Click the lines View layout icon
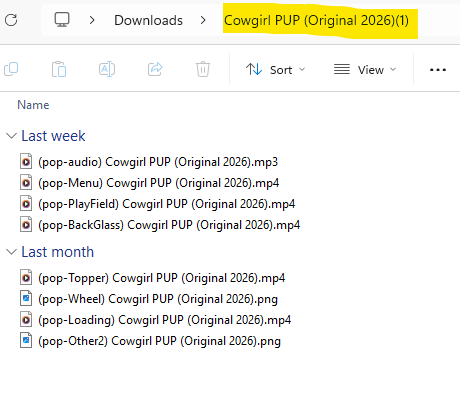This screenshot has height=399, width=460. coord(342,69)
